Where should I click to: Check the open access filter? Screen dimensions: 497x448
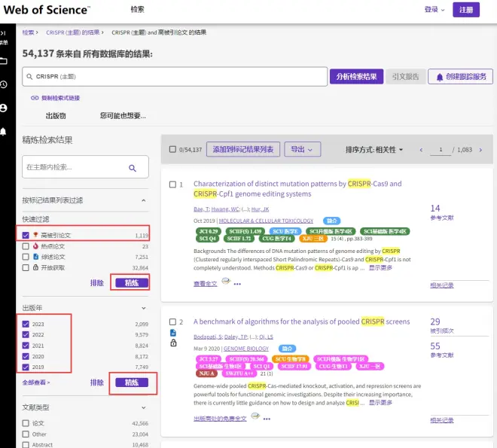click(x=26, y=267)
